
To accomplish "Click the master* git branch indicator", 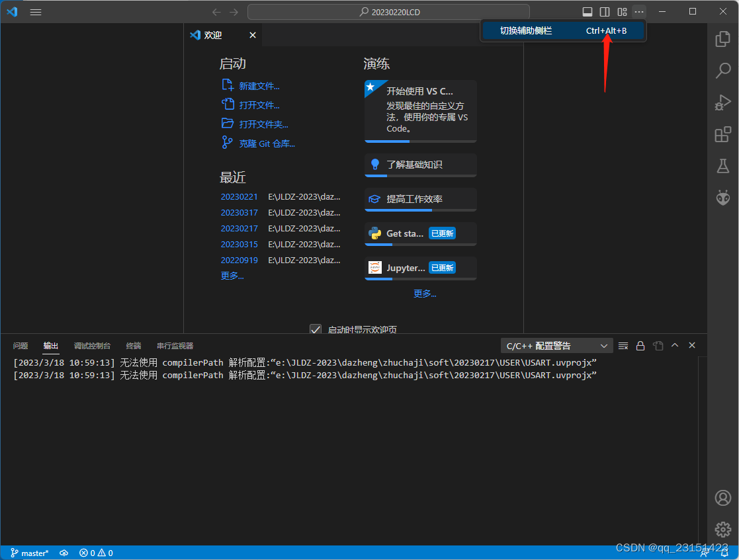I will pos(30,553).
